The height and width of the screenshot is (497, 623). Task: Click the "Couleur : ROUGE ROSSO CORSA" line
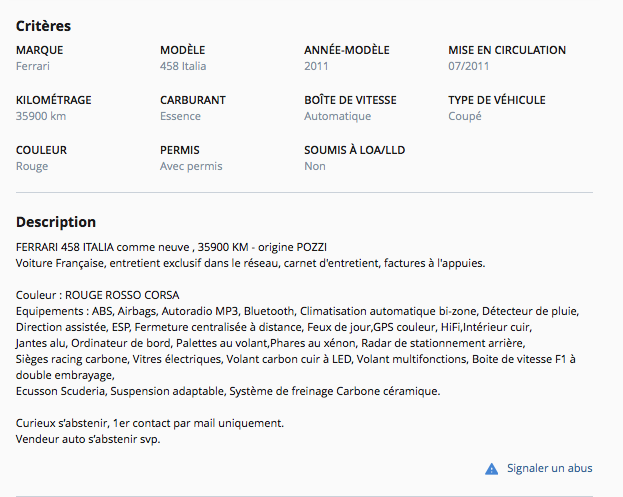pos(98,295)
